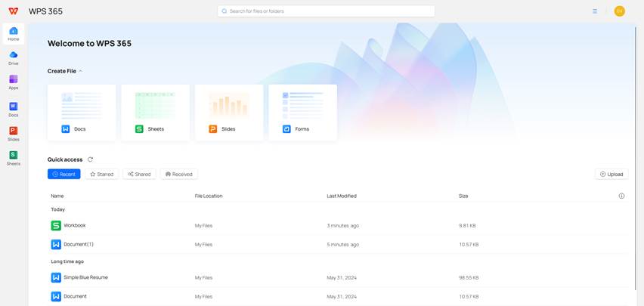
Task: Open Docs in the sidebar
Action: (14, 110)
